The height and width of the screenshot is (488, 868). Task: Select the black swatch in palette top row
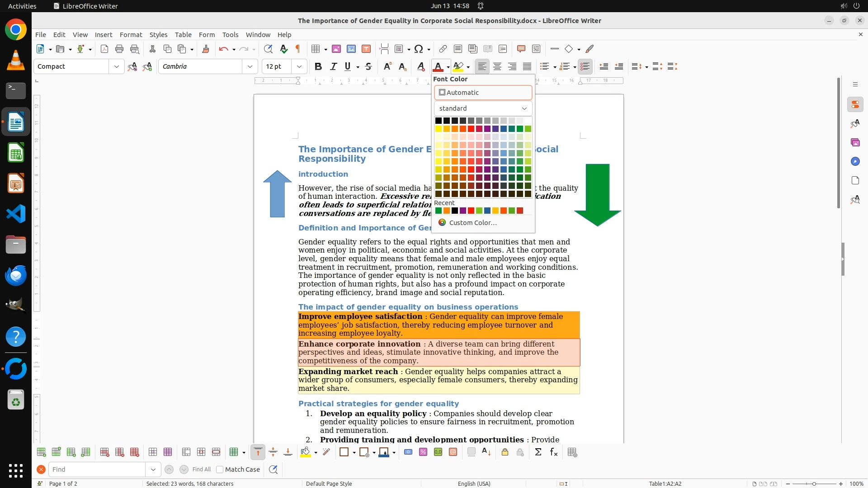point(438,121)
